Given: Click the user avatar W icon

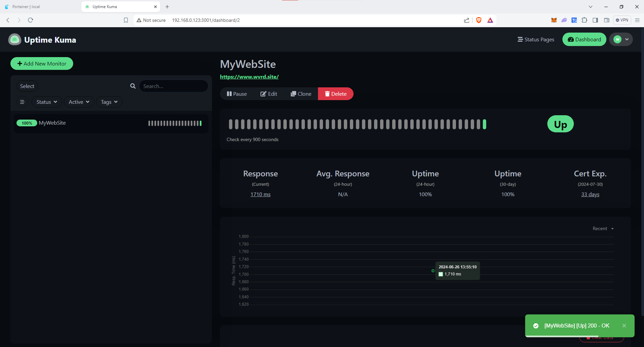Looking at the screenshot, I should point(617,39).
